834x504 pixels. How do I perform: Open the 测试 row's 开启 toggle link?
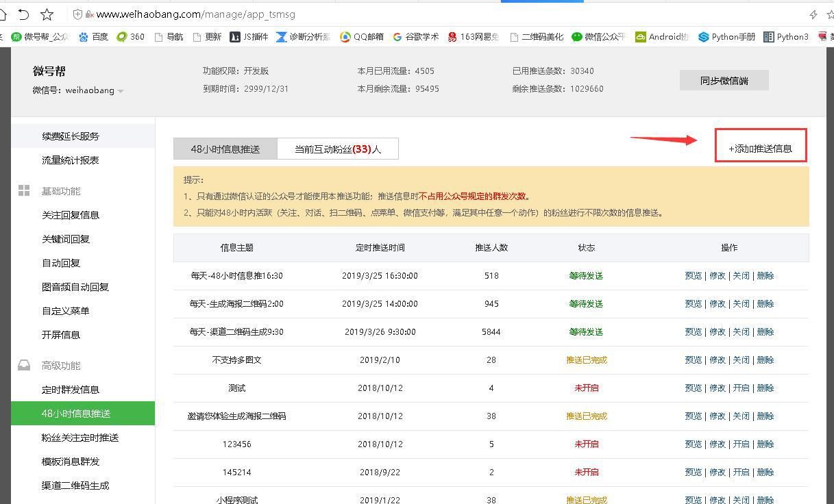(x=741, y=388)
